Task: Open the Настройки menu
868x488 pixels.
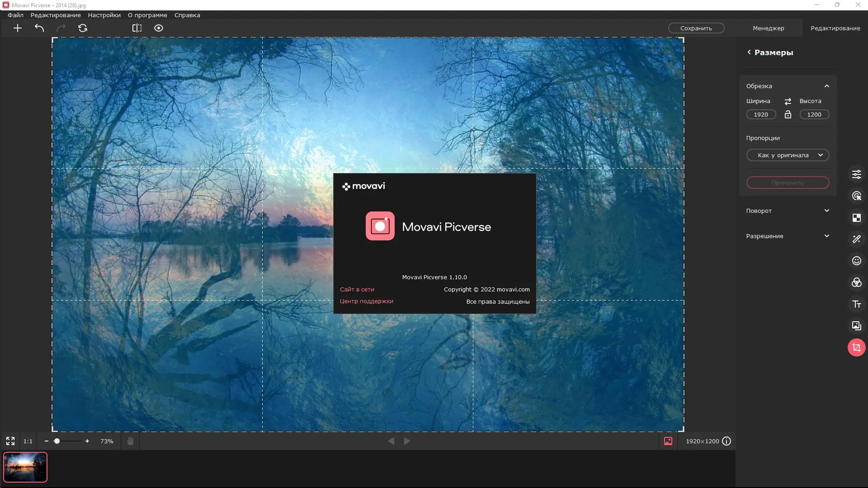Action: [x=104, y=15]
